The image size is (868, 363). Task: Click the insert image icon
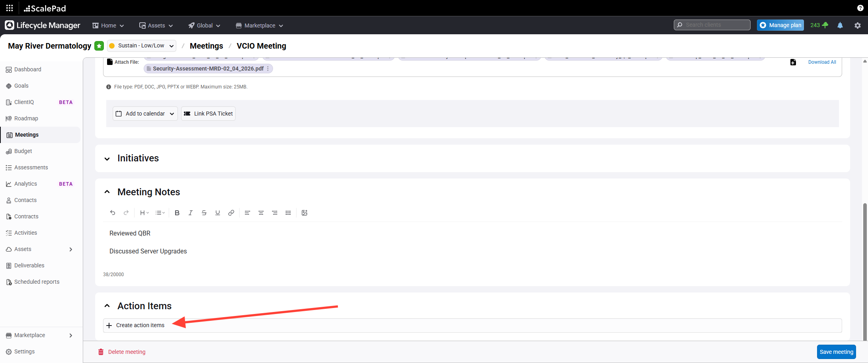click(304, 213)
